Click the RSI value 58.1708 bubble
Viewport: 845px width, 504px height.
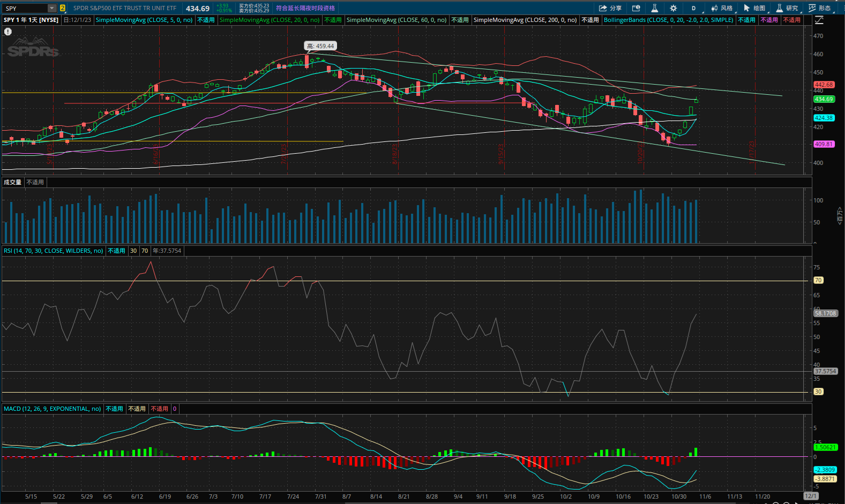pos(825,313)
